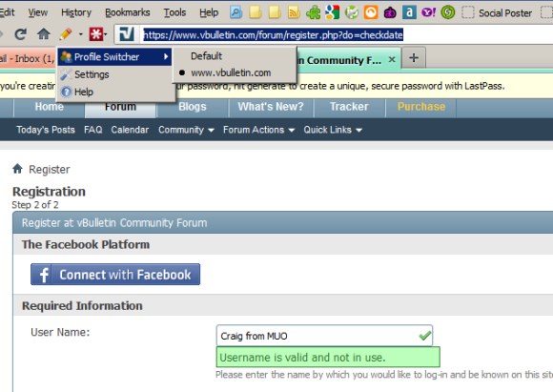553x392 pixels.
Task: Click the Amazon bookmark icon
Action: pyautogui.click(x=409, y=12)
